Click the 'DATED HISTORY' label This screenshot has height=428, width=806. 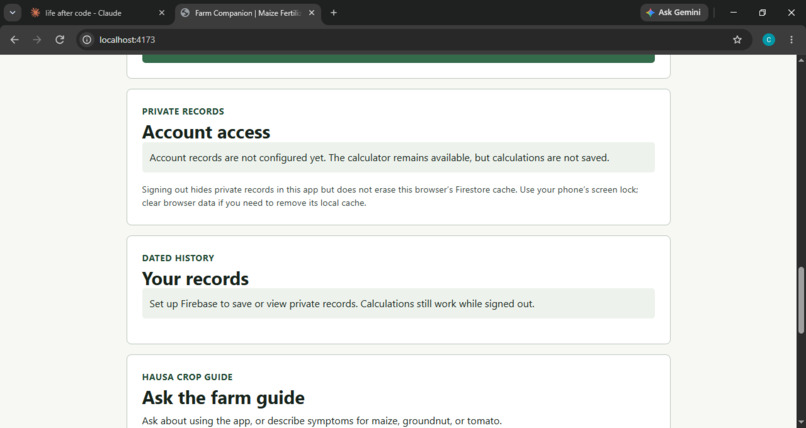click(x=178, y=258)
